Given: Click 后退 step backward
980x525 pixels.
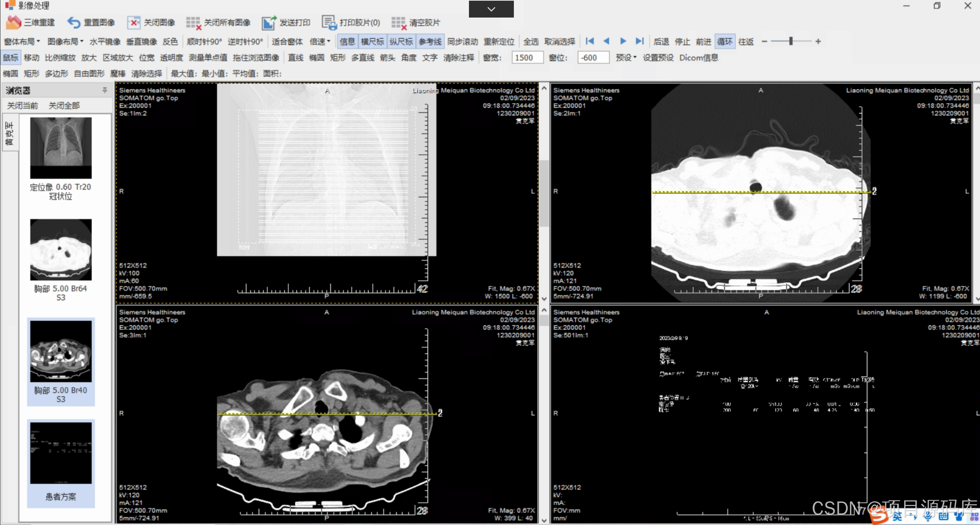Looking at the screenshot, I should [661, 41].
